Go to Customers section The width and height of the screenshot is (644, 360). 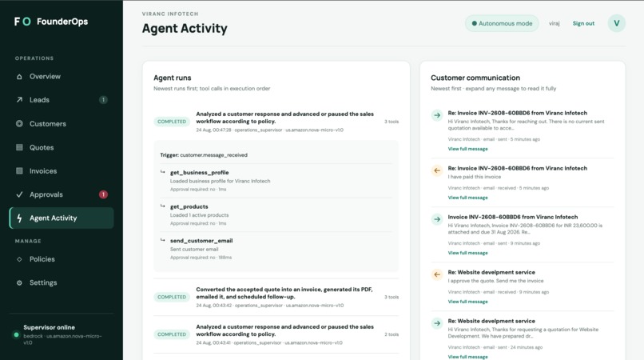click(x=62, y=123)
